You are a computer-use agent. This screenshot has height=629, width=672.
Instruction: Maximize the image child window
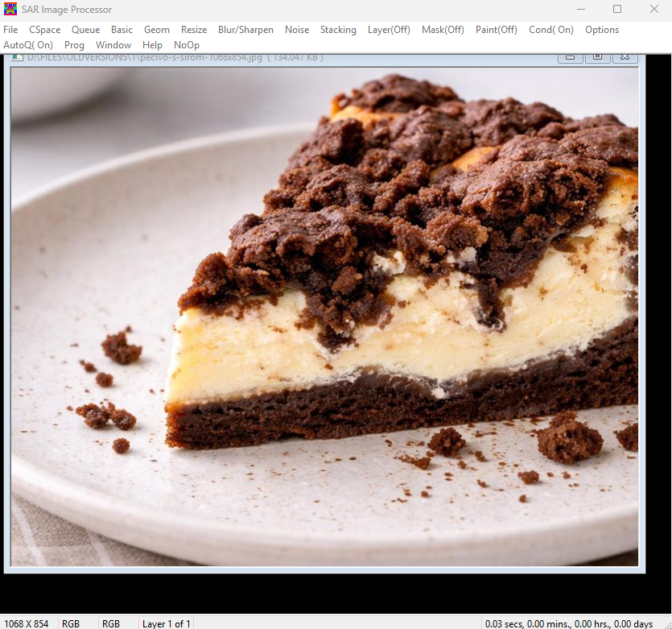pos(597,57)
